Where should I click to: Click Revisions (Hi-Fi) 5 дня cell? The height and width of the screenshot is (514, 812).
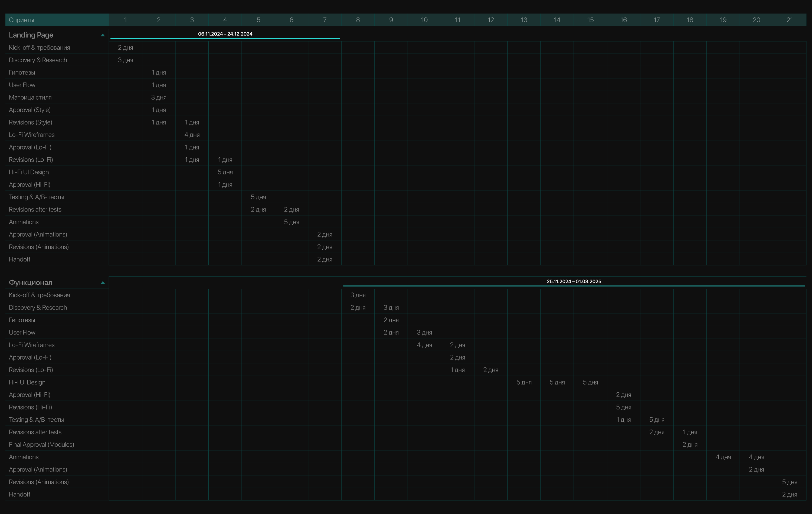pos(624,407)
